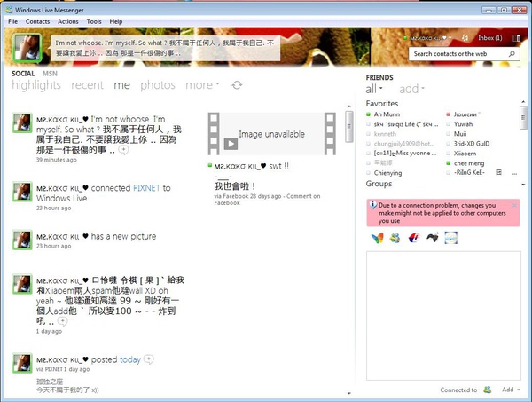Dismiss the connection problem warning
The height and width of the screenshot is (402, 532).
pyautogui.click(x=514, y=205)
